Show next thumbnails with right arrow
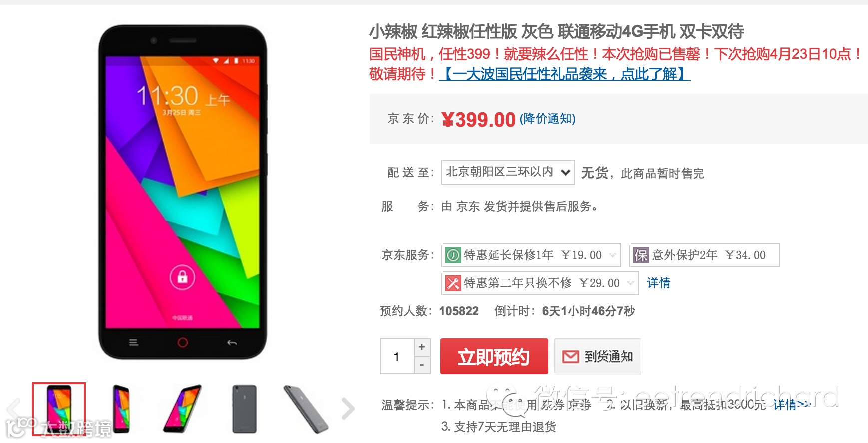The height and width of the screenshot is (443, 868). click(348, 409)
